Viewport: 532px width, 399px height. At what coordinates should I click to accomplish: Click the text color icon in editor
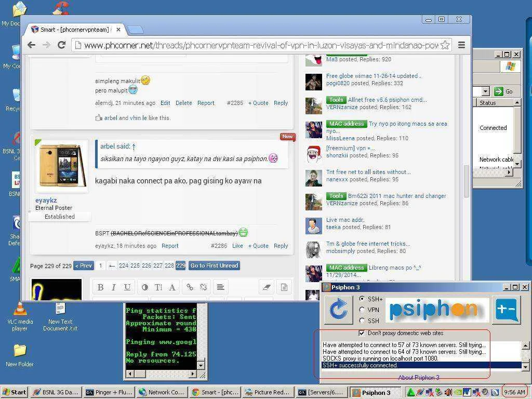click(x=145, y=287)
